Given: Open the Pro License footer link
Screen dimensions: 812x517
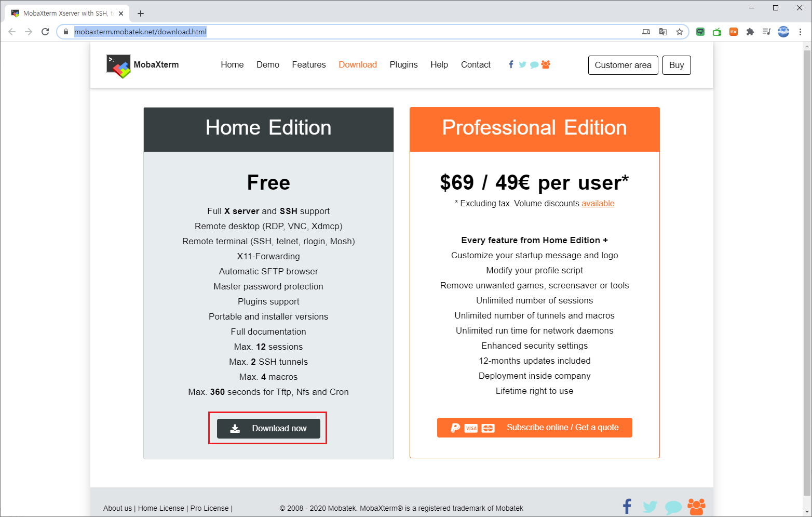Looking at the screenshot, I should pos(209,508).
